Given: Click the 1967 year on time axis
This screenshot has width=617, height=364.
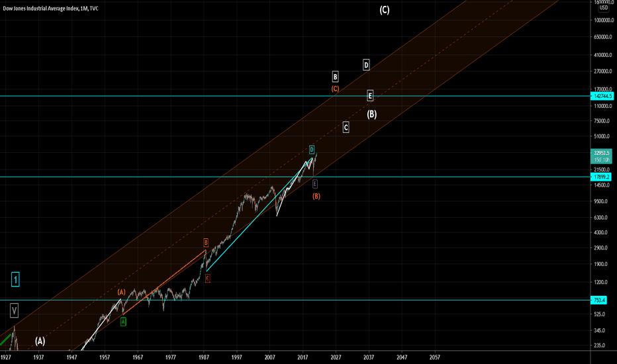Looking at the screenshot, I should 138,357.
